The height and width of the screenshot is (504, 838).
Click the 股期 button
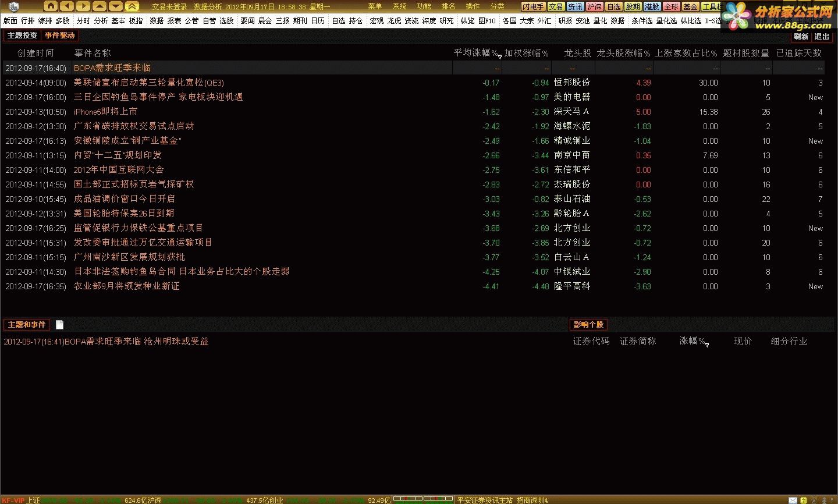coord(633,6)
